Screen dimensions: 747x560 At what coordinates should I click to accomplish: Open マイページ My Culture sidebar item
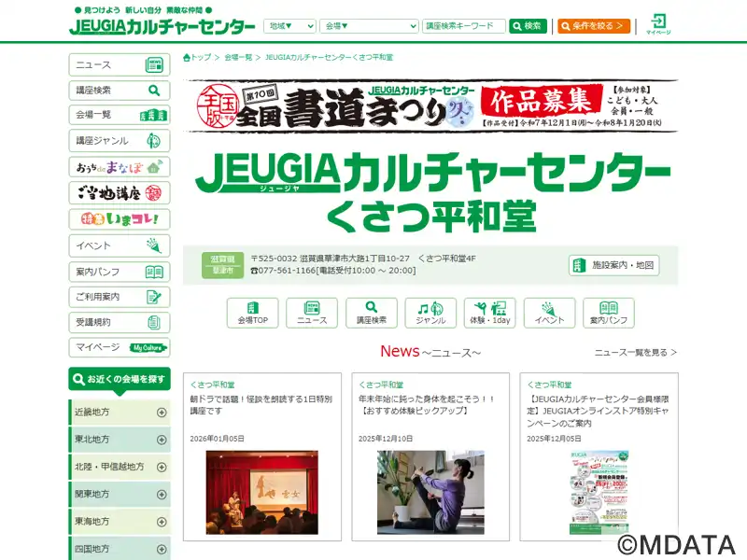pos(120,347)
